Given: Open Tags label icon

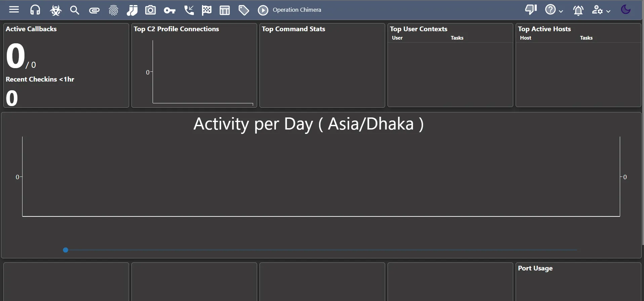Looking at the screenshot, I should [x=244, y=10].
